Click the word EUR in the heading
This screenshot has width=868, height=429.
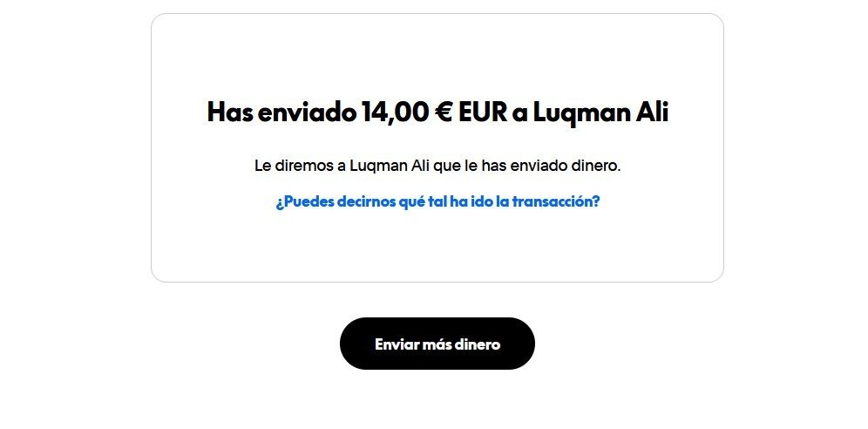(483, 113)
